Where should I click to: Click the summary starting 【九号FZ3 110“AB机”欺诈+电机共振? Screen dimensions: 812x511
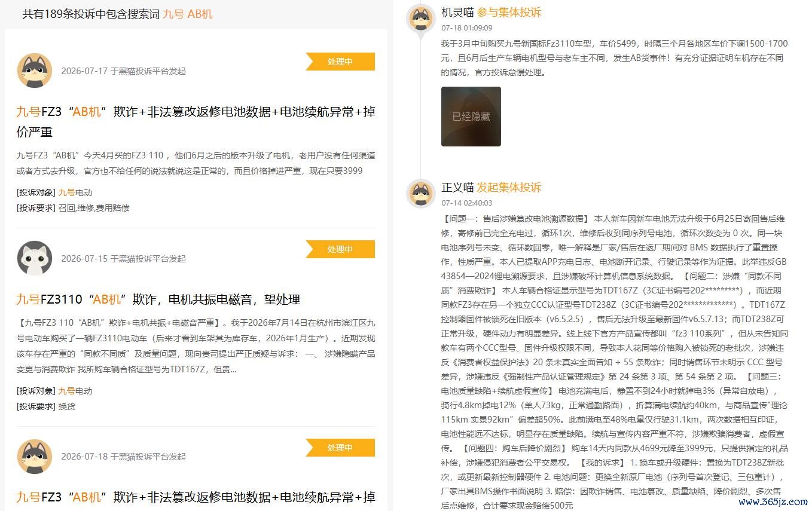[196, 346]
